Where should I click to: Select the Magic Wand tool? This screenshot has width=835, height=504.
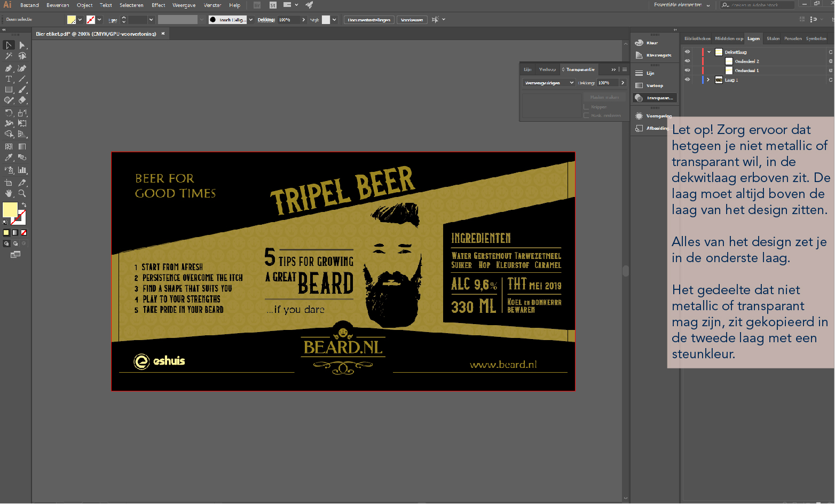tap(9, 56)
